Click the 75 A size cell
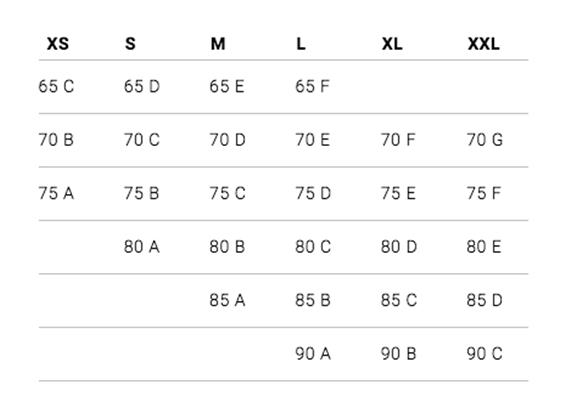 56,194
